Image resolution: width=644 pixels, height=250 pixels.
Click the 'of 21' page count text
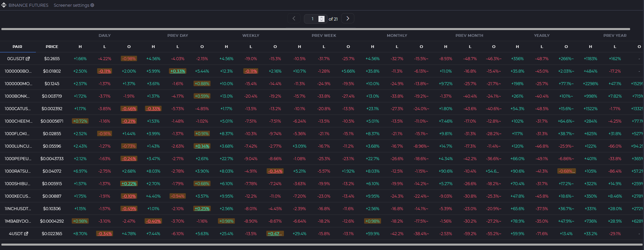tap(333, 19)
